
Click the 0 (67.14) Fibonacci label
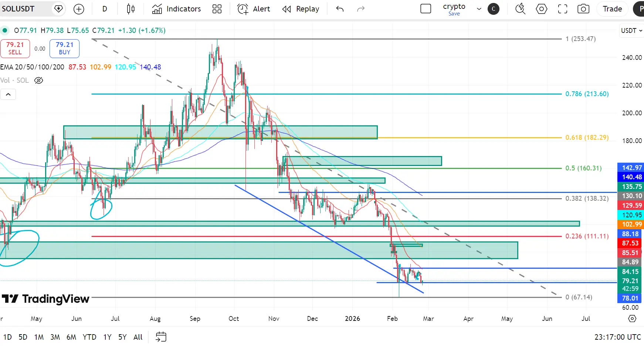[579, 297]
